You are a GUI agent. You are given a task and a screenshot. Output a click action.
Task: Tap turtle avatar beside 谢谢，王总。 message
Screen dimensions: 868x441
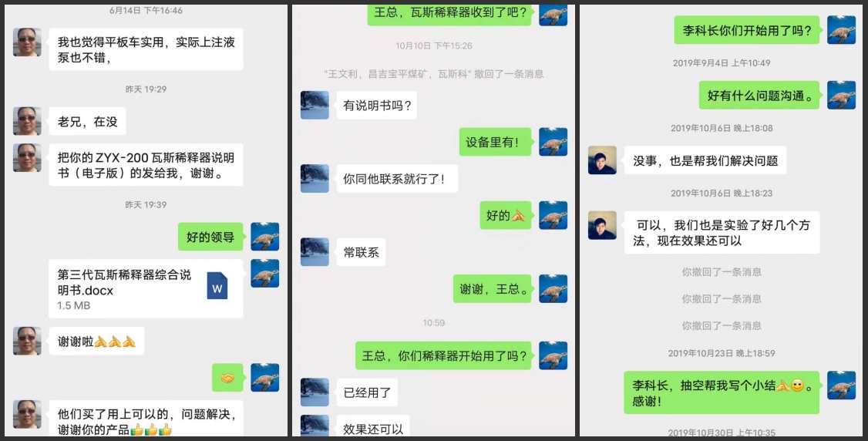(553, 288)
